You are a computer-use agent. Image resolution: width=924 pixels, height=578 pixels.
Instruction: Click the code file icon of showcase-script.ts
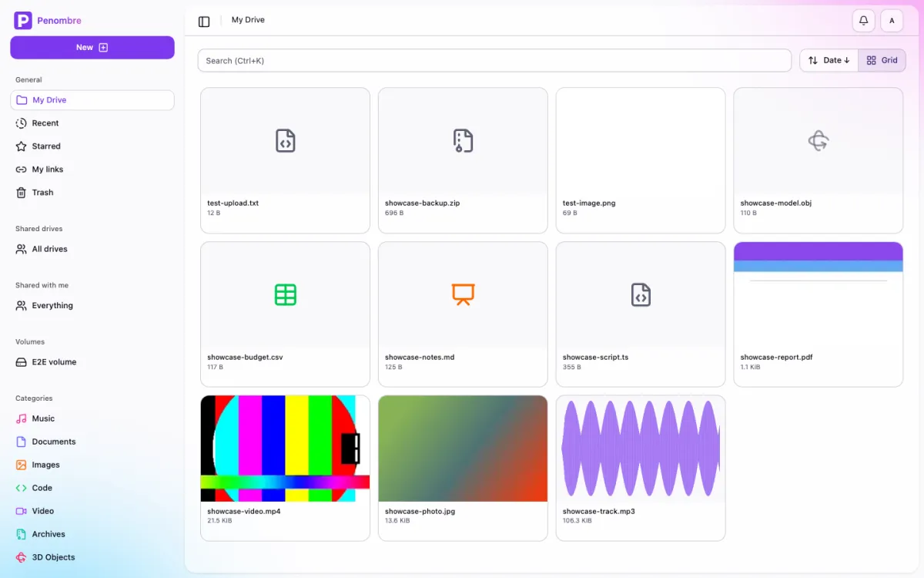point(641,294)
